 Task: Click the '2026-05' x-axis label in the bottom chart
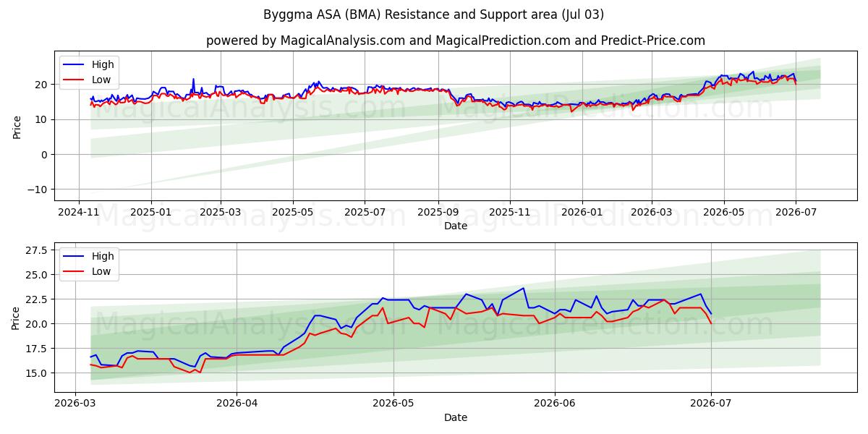tap(393, 404)
